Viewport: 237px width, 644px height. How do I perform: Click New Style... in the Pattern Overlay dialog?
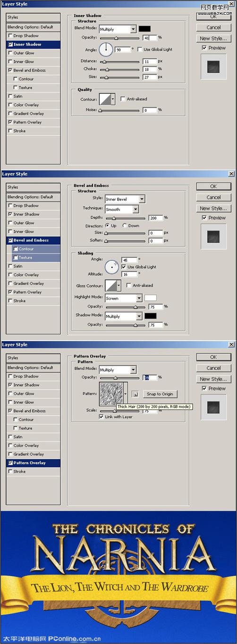tap(213, 379)
